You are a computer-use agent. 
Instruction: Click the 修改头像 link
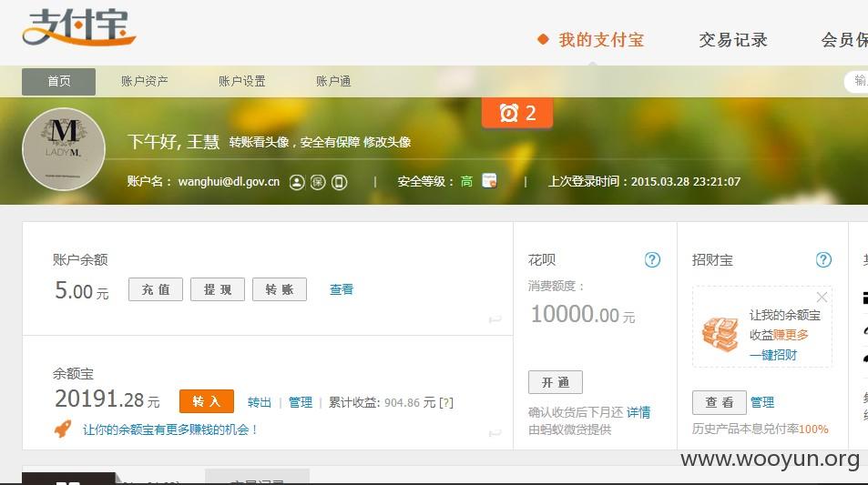[x=387, y=142]
